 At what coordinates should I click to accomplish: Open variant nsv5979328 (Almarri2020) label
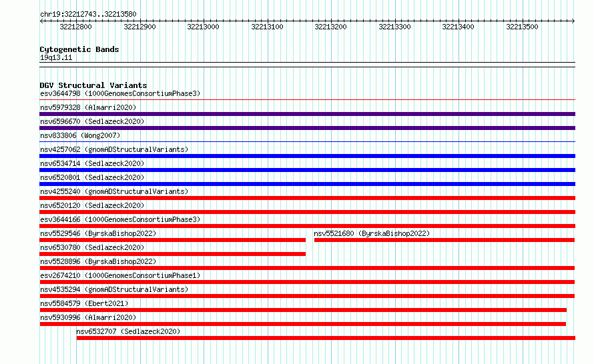pos(88,107)
